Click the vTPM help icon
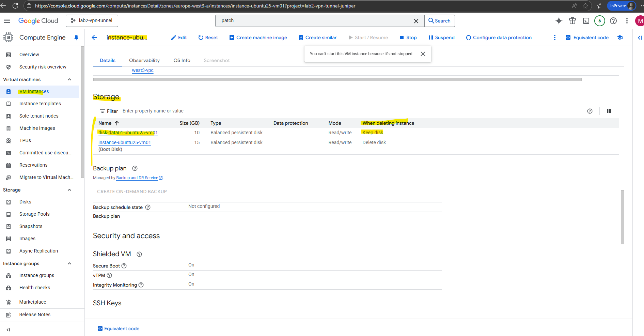The height and width of the screenshot is (336, 644). [x=109, y=275]
